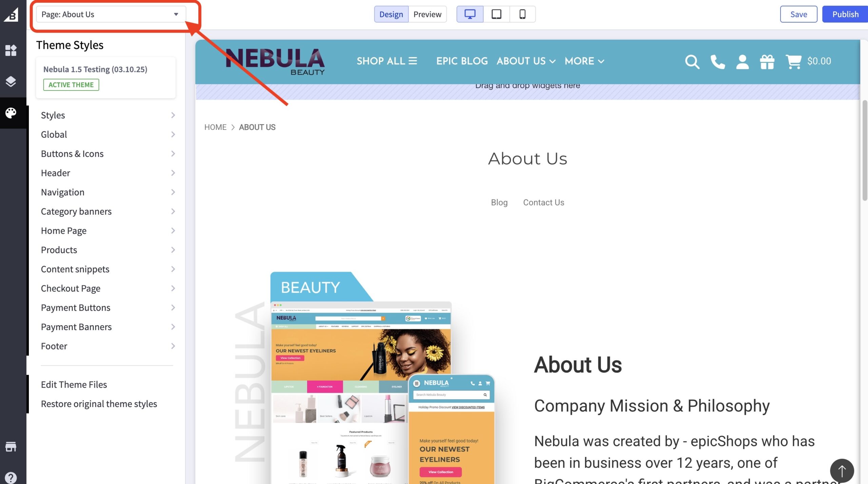The height and width of the screenshot is (484, 868).
Task: Open the Page: About Us dropdown
Action: point(111,14)
